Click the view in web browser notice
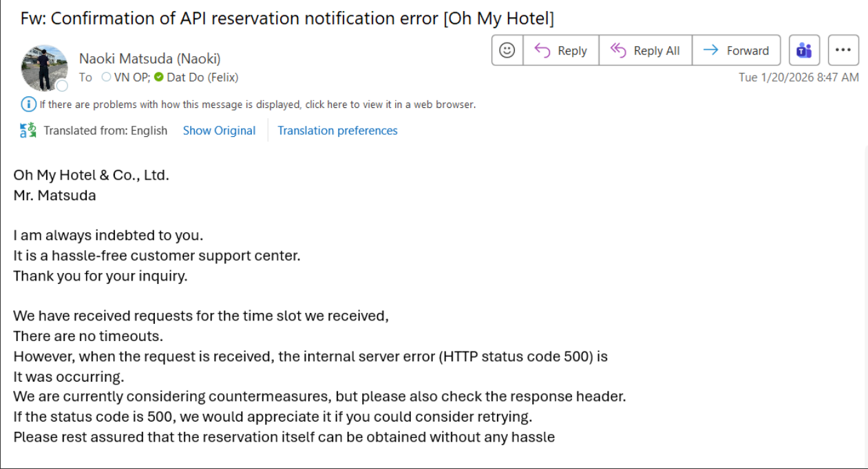Image resolution: width=868 pixels, height=469 pixels. click(257, 105)
